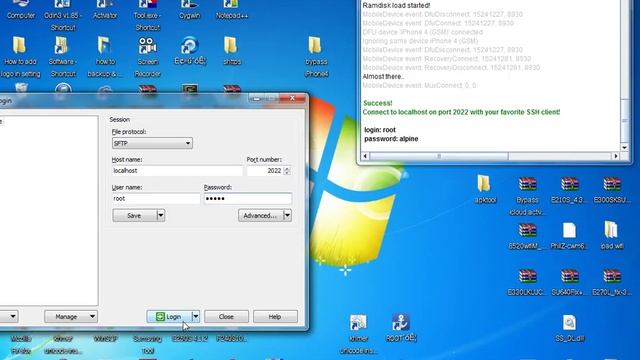Screen dimensions: 640x360
Task: Launch the Notepad++ desktop icon
Action: (x=231, y=10)
